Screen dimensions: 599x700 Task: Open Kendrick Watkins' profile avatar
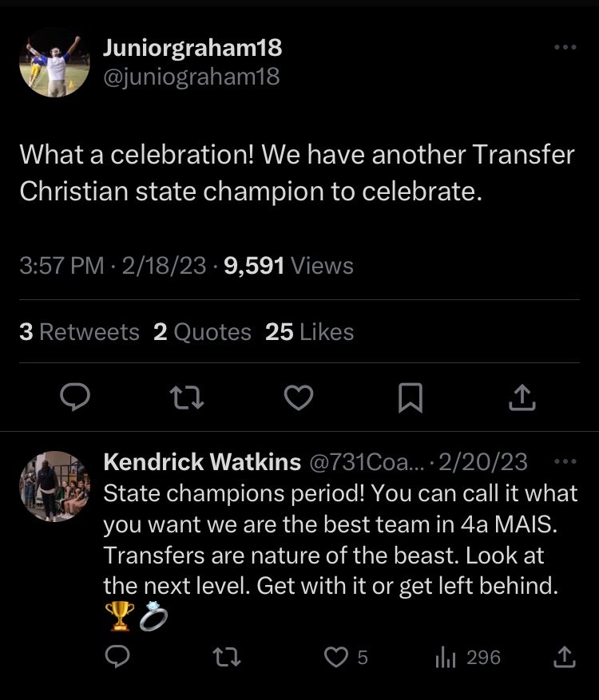(54, 486)
